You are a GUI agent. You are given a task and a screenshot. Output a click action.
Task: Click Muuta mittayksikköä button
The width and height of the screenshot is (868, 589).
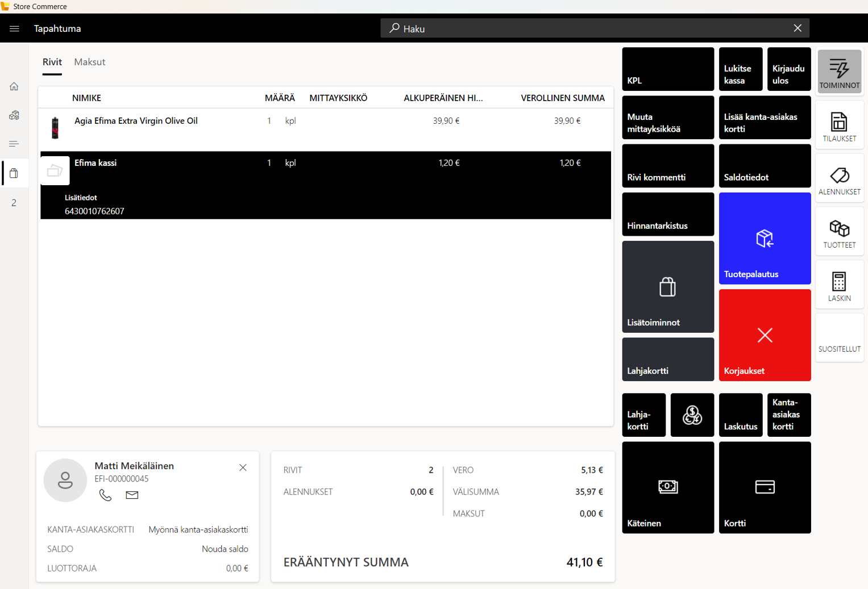coord(668,117)
